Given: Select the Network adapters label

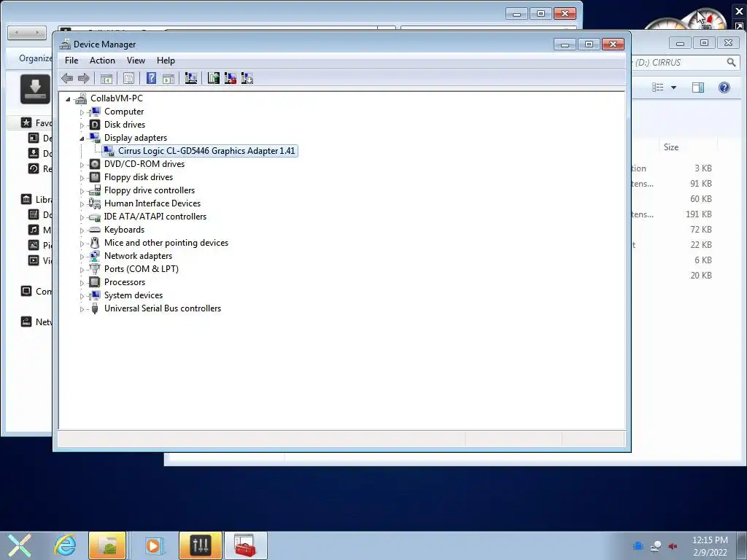Looking at the screenshot, I should pyautogui.click(x=138, y=256).
